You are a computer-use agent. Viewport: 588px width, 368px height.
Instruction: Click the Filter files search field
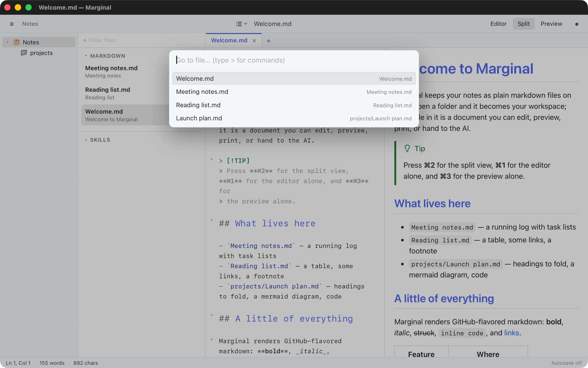pyautogui.click(x=142, y=40)
